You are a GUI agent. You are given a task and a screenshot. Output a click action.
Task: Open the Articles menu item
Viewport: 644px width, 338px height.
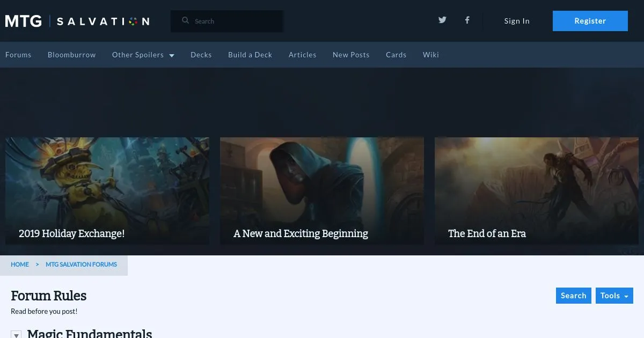pos(303,55)
